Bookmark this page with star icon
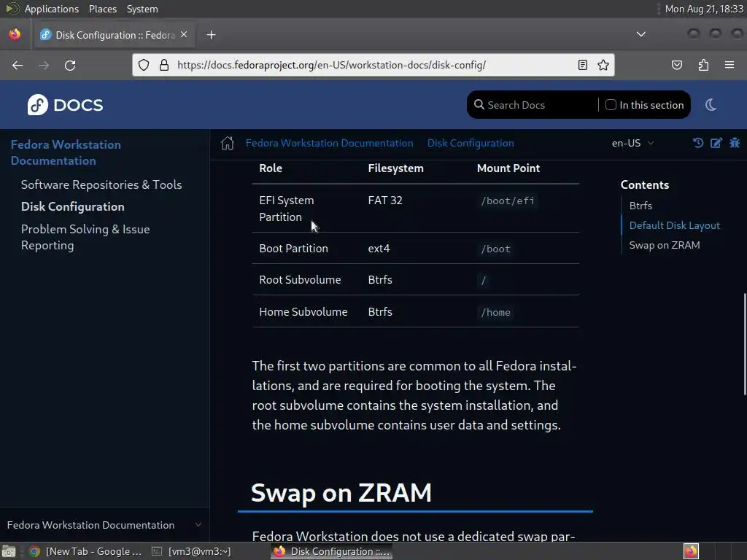The width and height of the screenshot is (747, 560). point(603,65)
